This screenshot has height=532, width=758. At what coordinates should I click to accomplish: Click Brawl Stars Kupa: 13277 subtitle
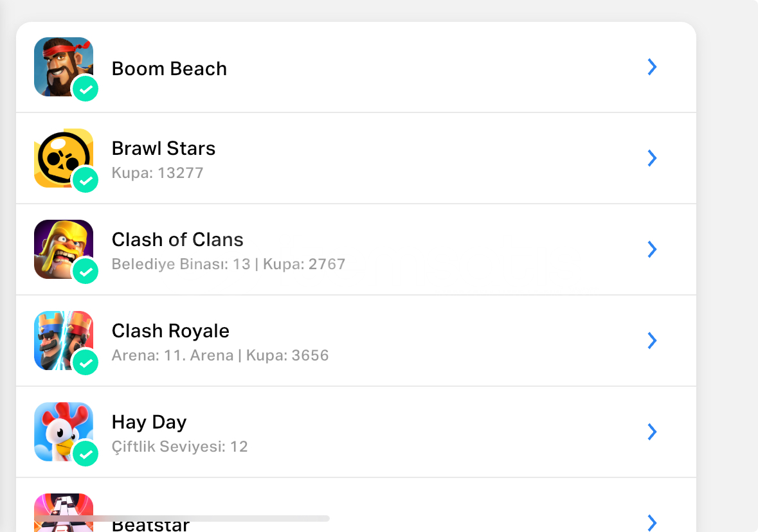coord(158,173)
